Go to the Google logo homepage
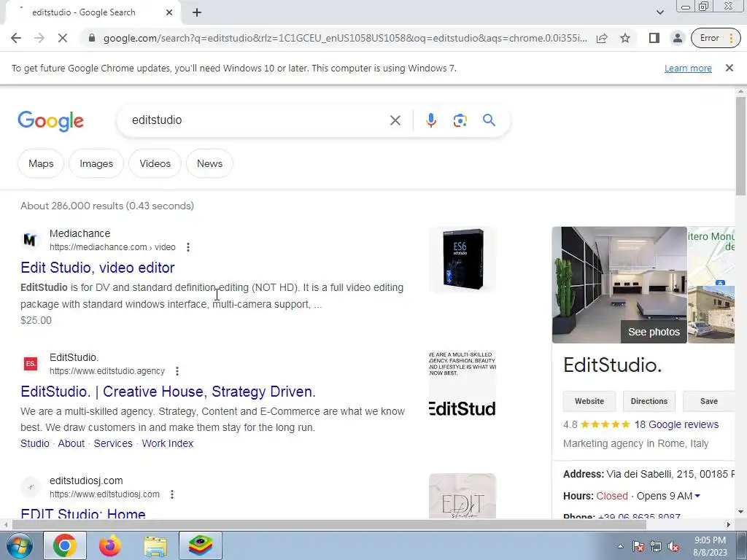747x560 pixels. (x=50, y=121)
